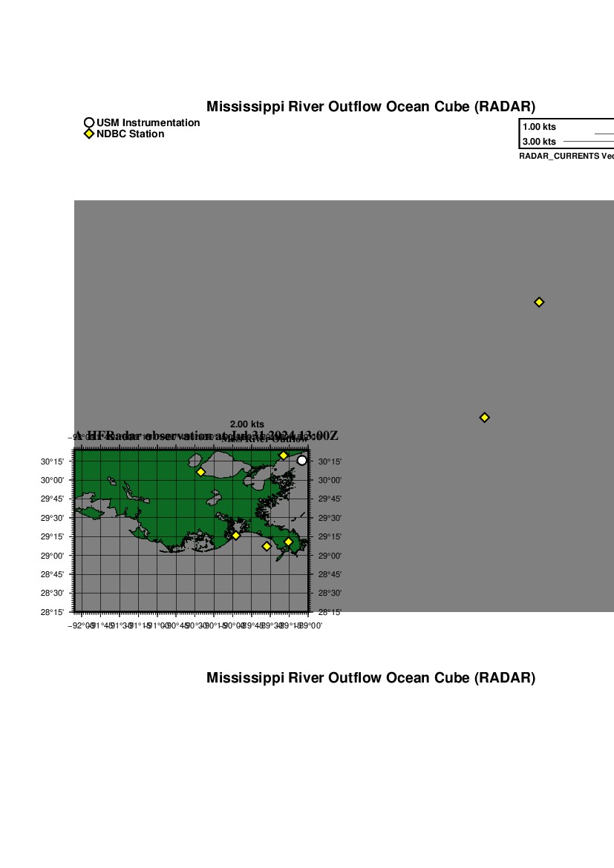Image resolution: width=614 pixels, height=868 pixels.
Task: Select the NDBC diamond on coast near 29°15' latitude
Action: tap(235, 536)
